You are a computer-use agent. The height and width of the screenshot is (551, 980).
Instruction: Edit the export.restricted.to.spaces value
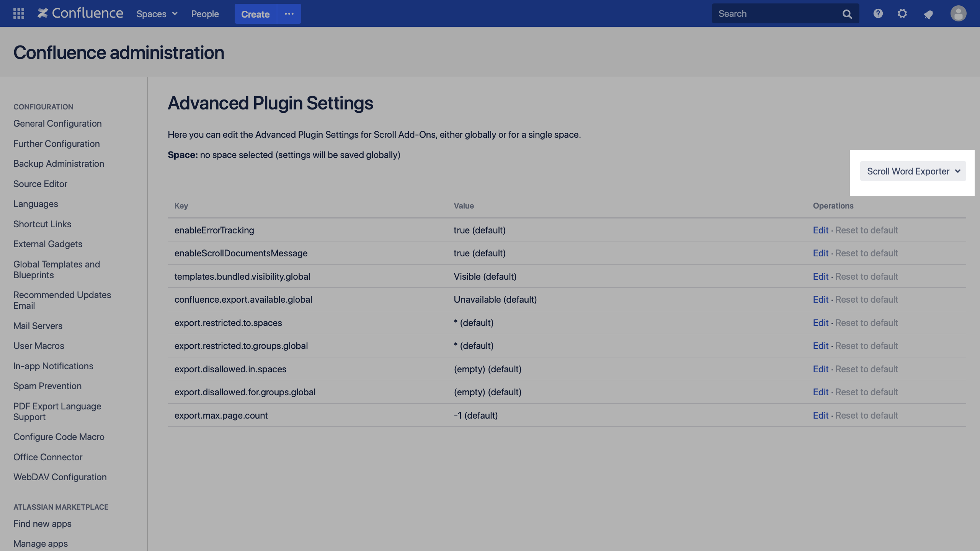pyautogui.click(x=820, y=323)
